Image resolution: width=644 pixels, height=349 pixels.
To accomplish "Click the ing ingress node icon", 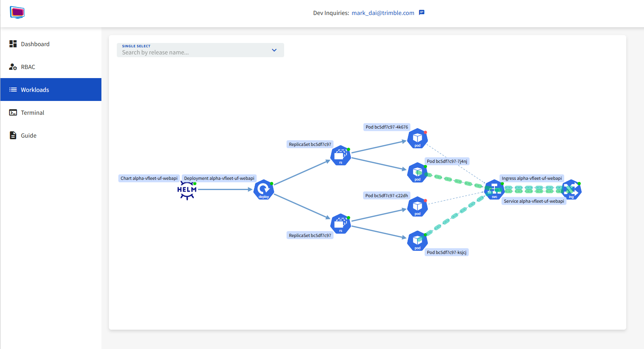I will click(x=571, y=190).
